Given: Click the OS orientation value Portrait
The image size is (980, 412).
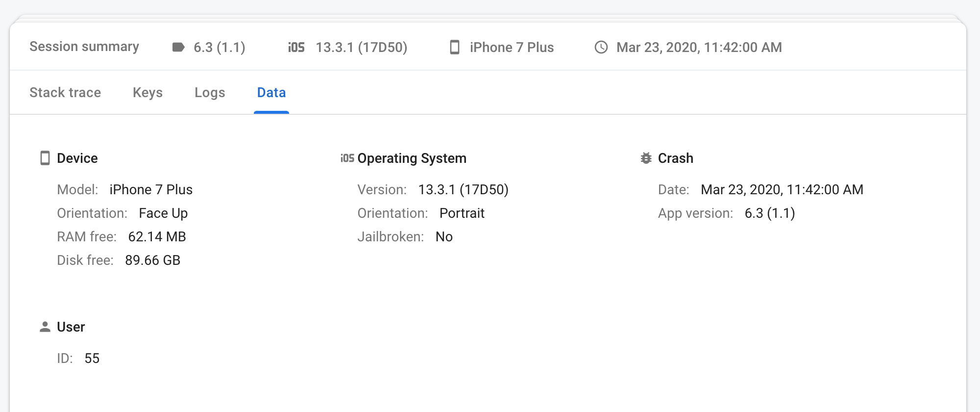Looking at the screenshot, I should coord(462,213).
